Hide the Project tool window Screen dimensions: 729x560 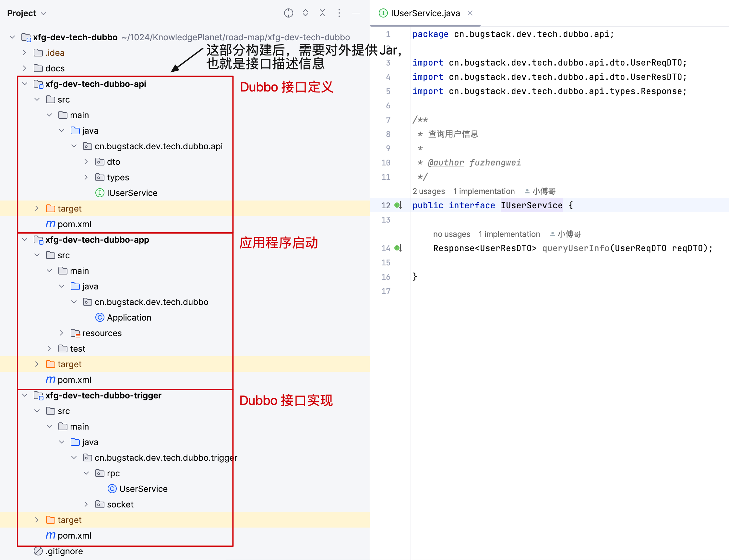[x=356, y=13]
